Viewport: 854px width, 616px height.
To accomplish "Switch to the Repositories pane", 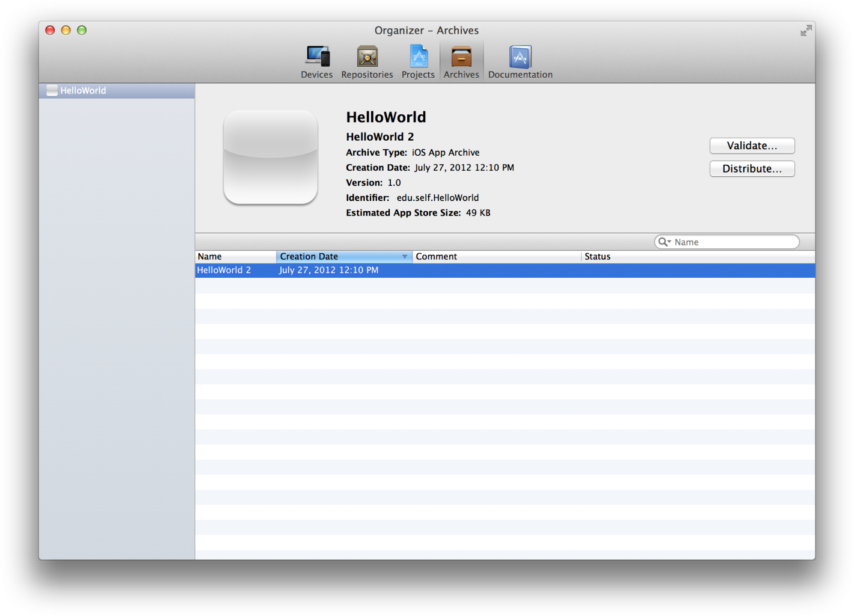I will coord(367,62).
